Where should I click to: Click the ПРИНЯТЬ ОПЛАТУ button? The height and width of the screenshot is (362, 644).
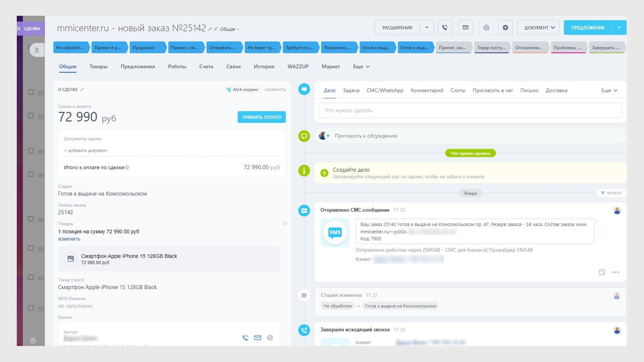tap(262, 117)
